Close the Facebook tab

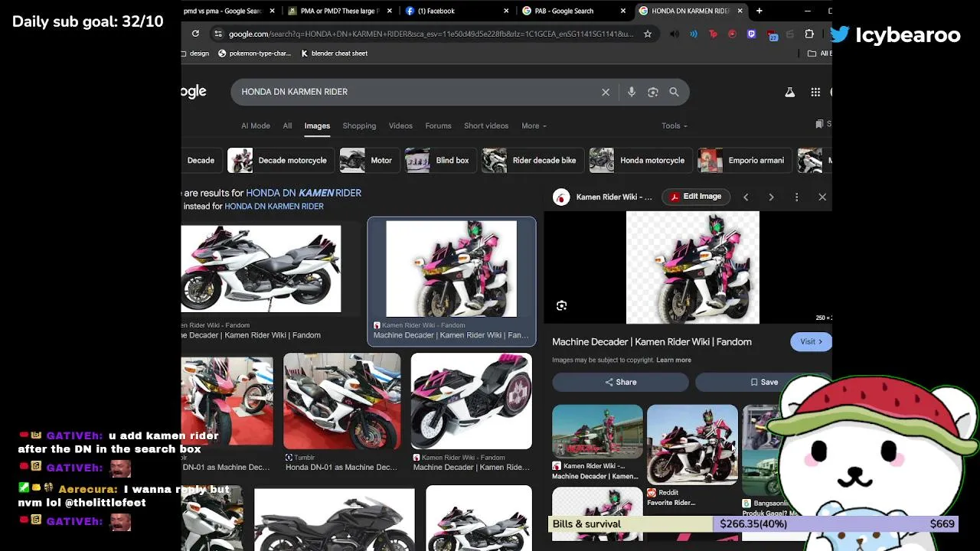tap(506, 11)
